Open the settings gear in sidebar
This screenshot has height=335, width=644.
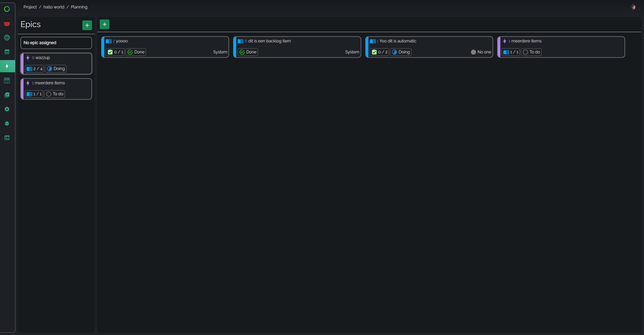7,109
